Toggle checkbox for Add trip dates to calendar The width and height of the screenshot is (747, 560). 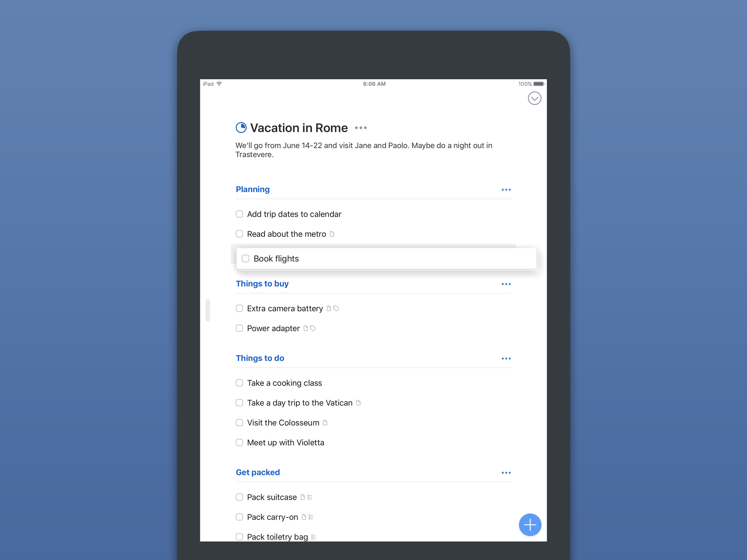coord(239,214)
